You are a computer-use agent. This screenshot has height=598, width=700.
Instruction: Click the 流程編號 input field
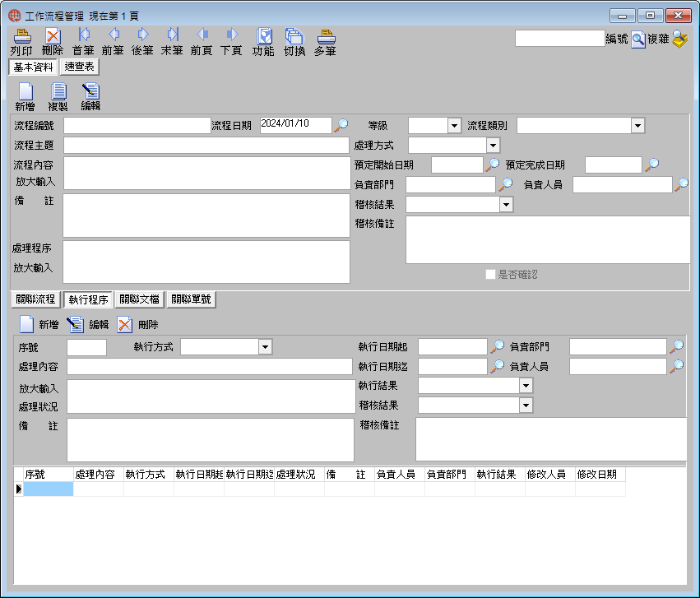[x=137, y=125]
